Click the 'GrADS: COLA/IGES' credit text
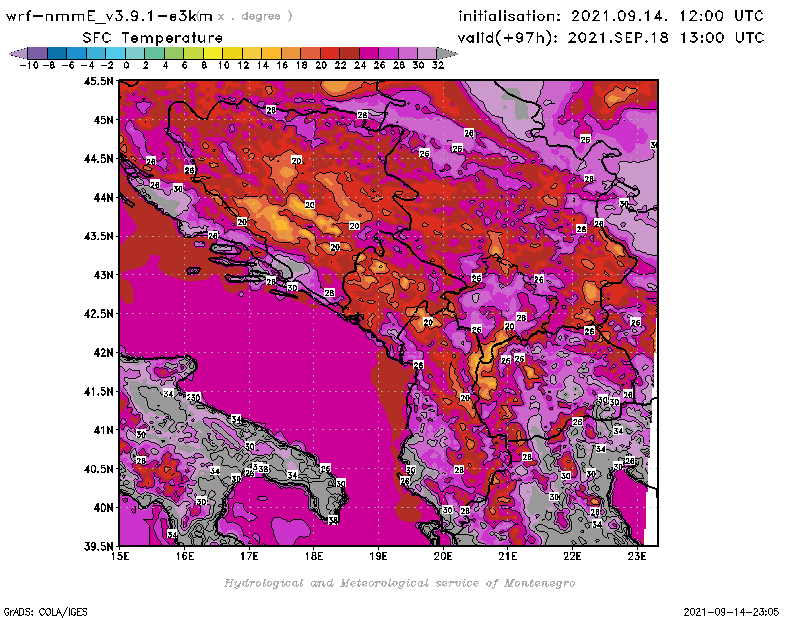The height and width of the screenshot is (618, 800). point(45,612)
